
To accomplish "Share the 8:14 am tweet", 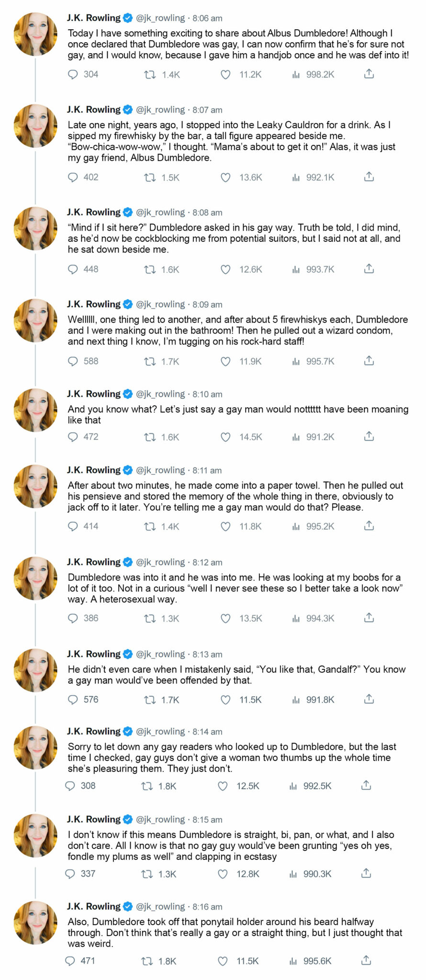I will 366,786.
